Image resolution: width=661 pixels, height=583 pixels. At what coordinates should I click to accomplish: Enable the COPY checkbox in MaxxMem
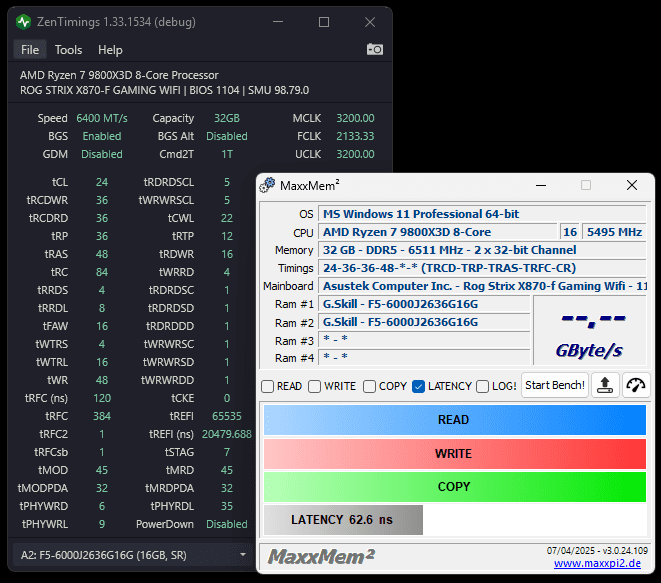click(369, 386)
